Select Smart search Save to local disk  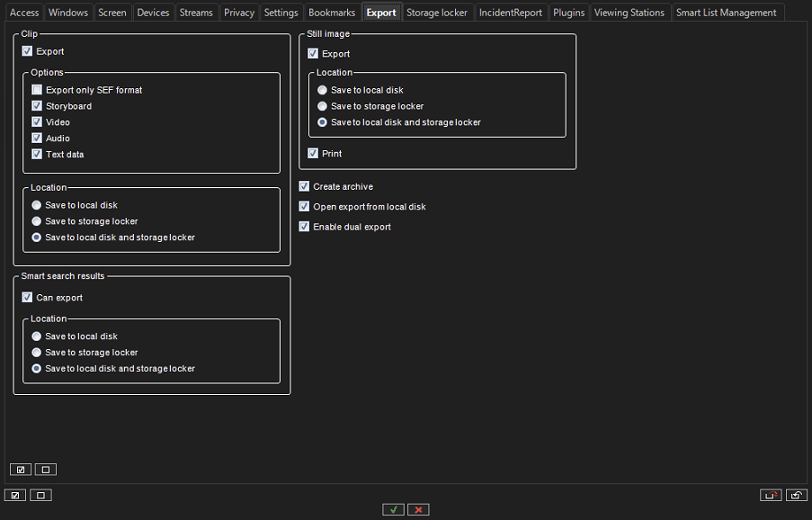tap(36, 336)
